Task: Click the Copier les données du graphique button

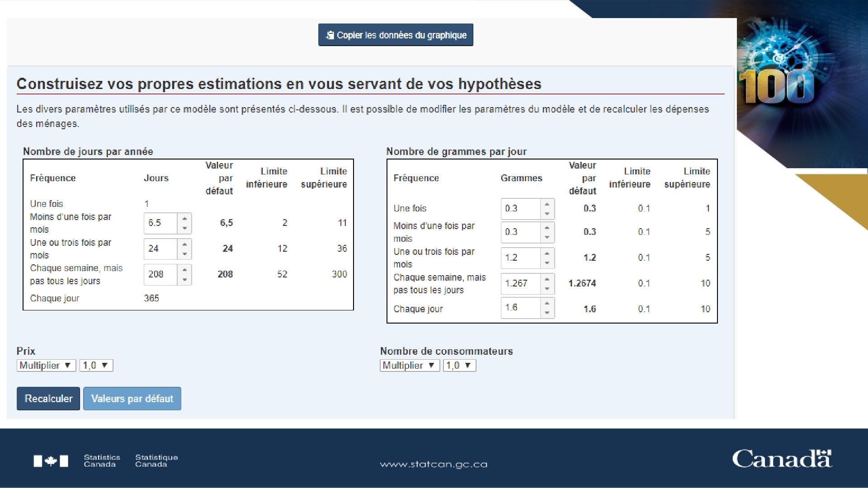Action: click(396, 35)
